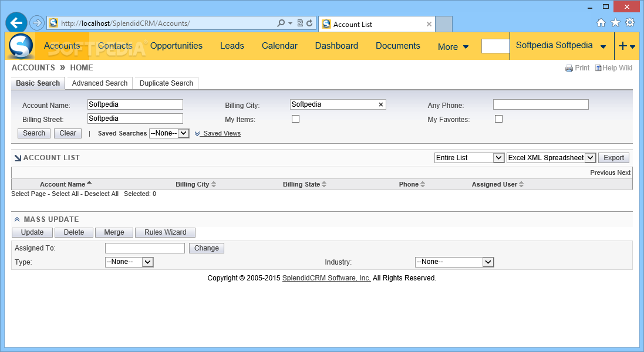This screenshot has width=644, height=352.
Task: Click in the Assigned To field
Action: pyautogui.click(x=145, y=248)
